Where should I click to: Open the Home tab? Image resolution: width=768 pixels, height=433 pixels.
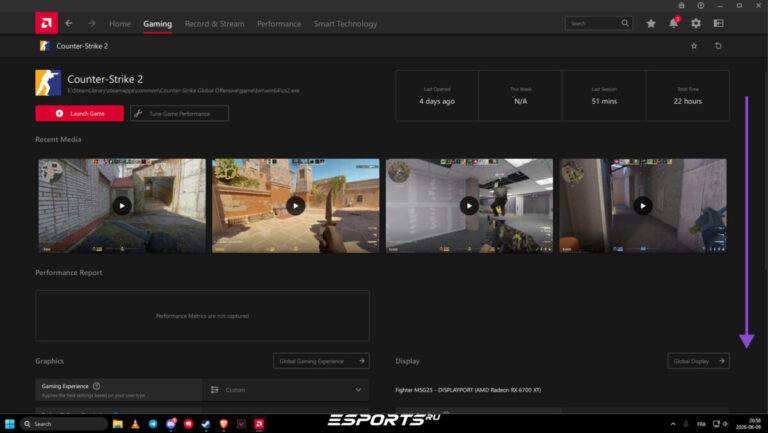coord(120,24)
